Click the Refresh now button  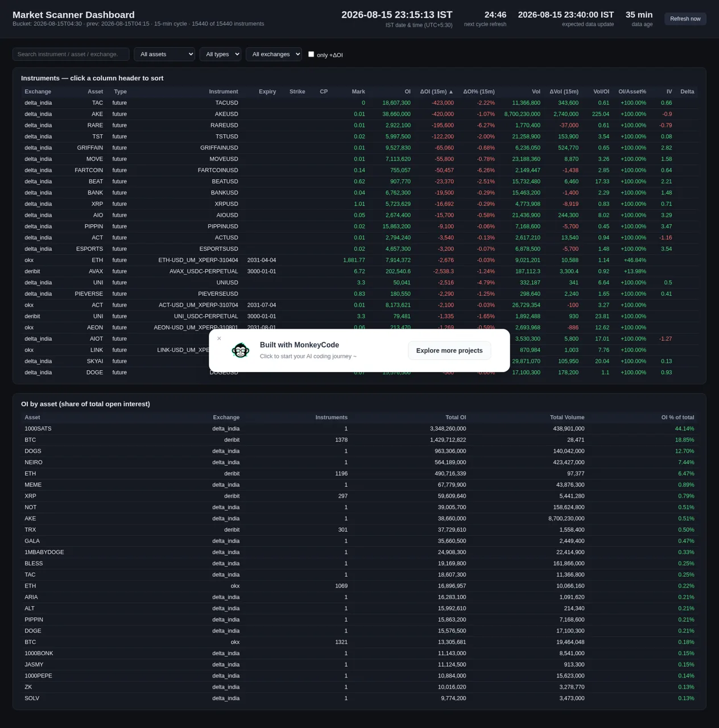[685, 19]
